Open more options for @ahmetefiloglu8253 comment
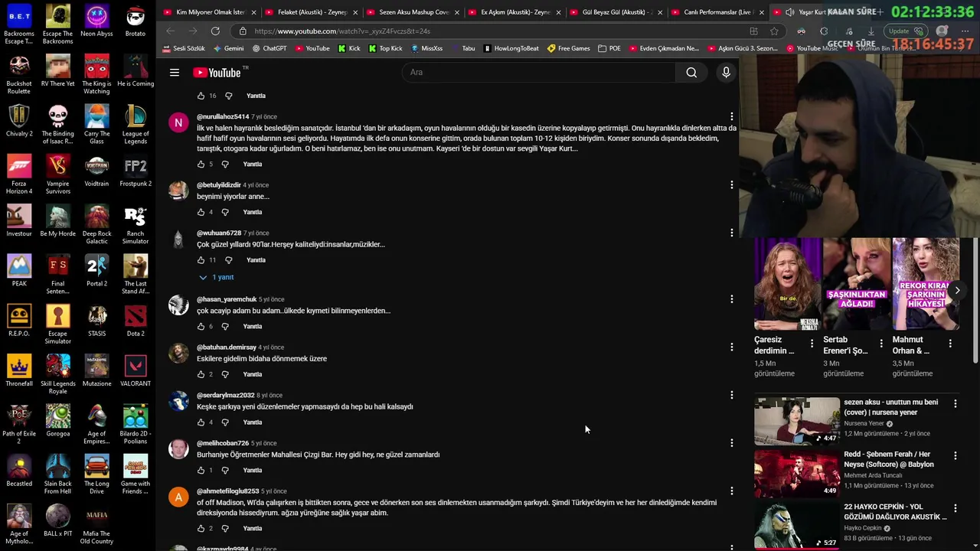The image size is (980, 551). click(731, 491)
